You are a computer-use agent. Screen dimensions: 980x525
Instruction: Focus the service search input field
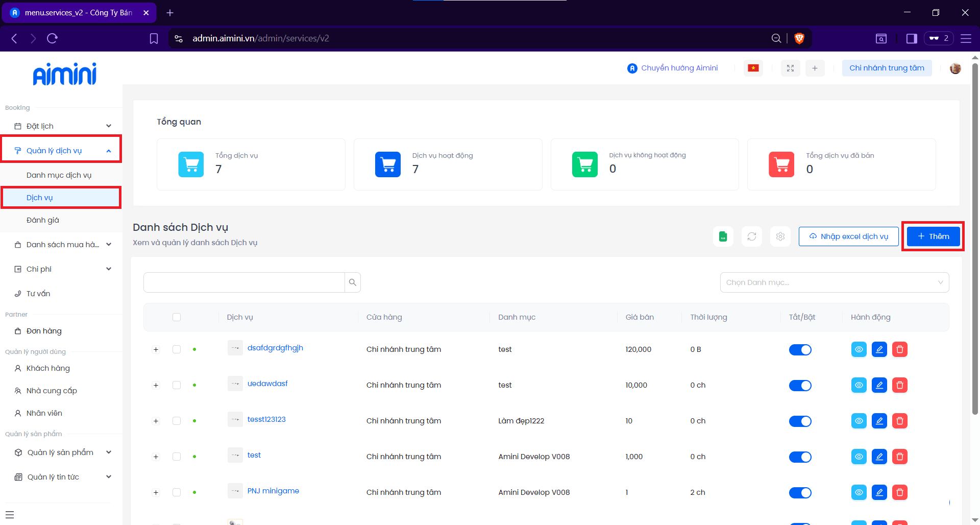[244, 282]
